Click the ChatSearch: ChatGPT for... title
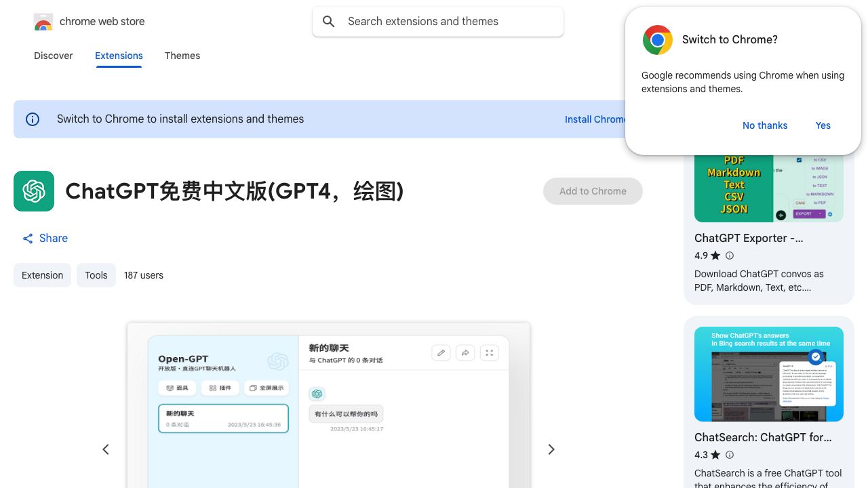Viewport: 868px width, 488px height. point(763,437)
